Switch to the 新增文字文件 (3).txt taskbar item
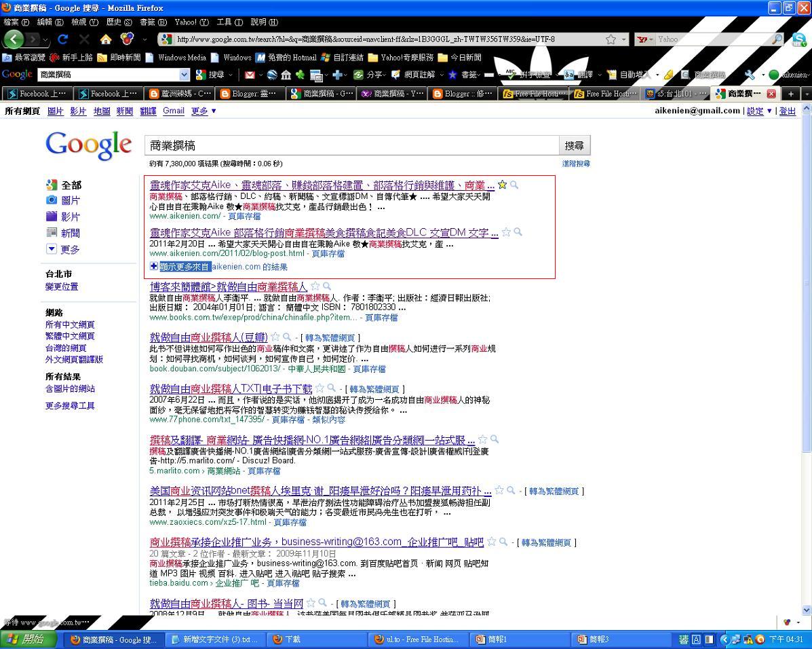This screenshot has width=812, height=649. (x=216, y=639)
